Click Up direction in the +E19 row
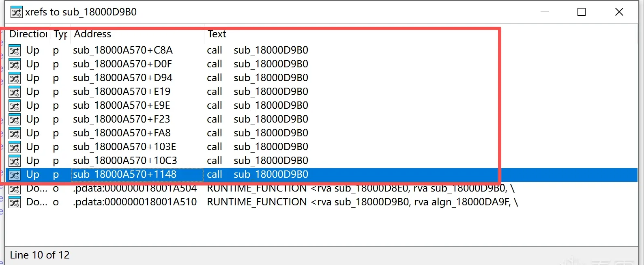The image size is (644, 265). tap(33, 92)
